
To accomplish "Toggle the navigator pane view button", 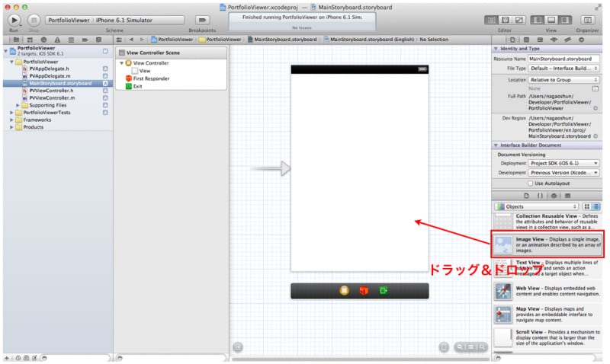I will [538, 20].
